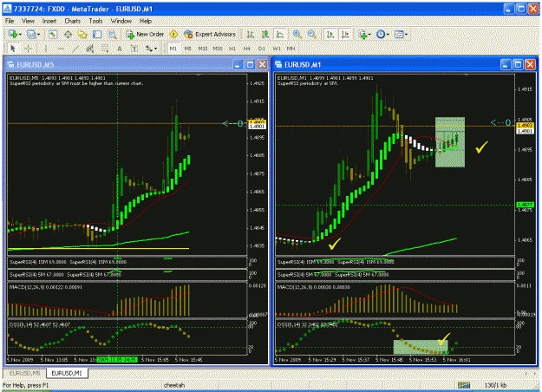The width and height of the screenshot is (542, 392).
Task: Open the Data Window crosshair-target icon
Action: 69,34
